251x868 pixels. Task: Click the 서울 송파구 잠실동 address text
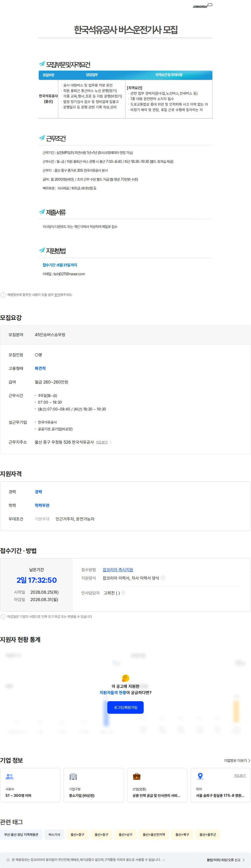point(220,796)
